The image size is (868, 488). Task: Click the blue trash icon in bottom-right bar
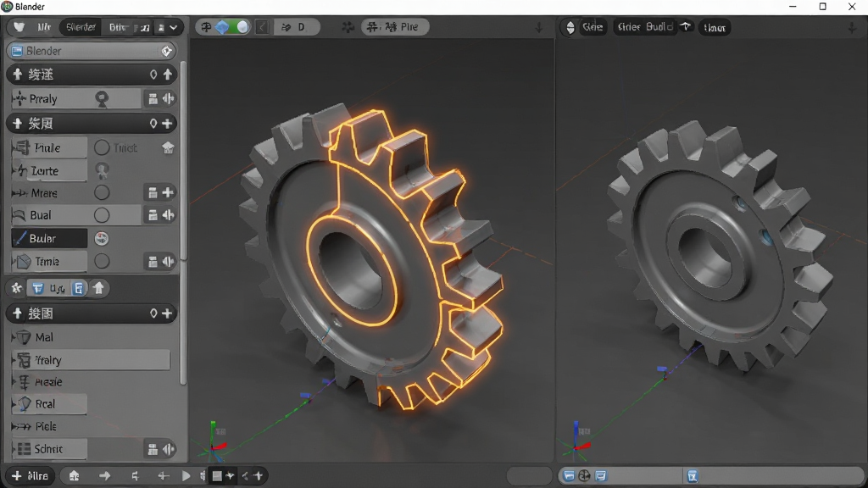(x=692, y=476)
